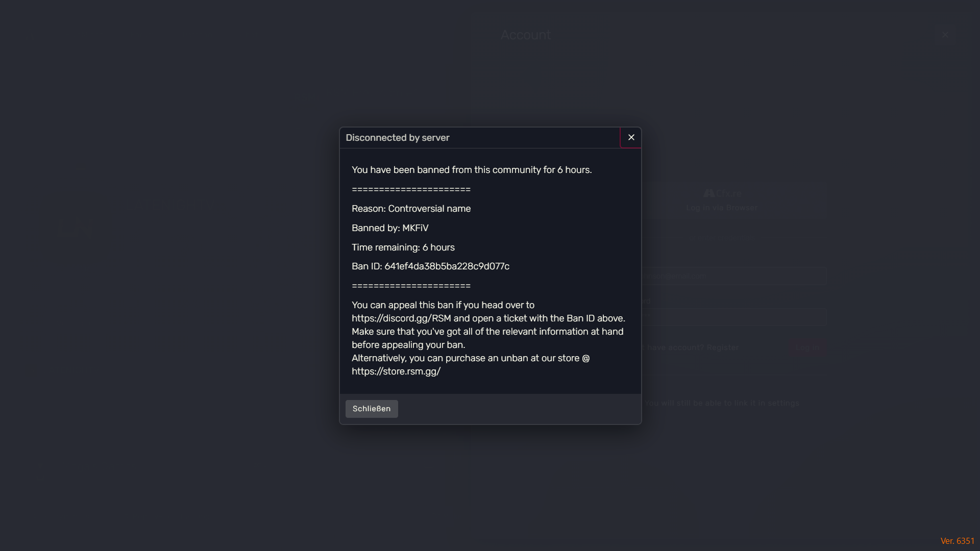Image resolution: width=980 pixels, height=551 pixels.
Task: Choose Log in via Browser
Action: 722,208
